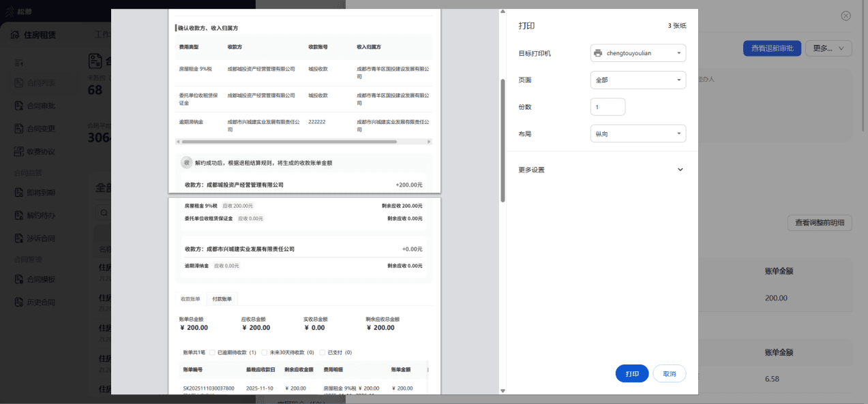Click the preview scrollbar up arrow

click(503, 12)
